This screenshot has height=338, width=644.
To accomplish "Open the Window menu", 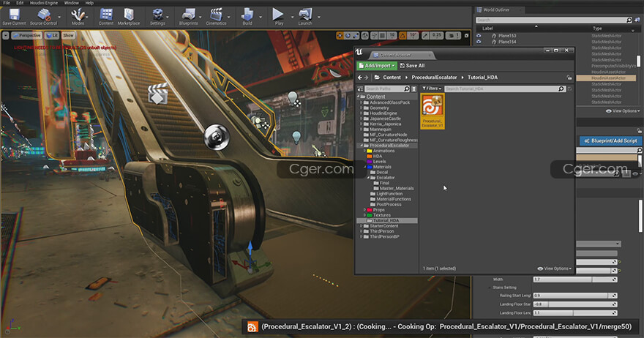I will (x=71, y=3).
